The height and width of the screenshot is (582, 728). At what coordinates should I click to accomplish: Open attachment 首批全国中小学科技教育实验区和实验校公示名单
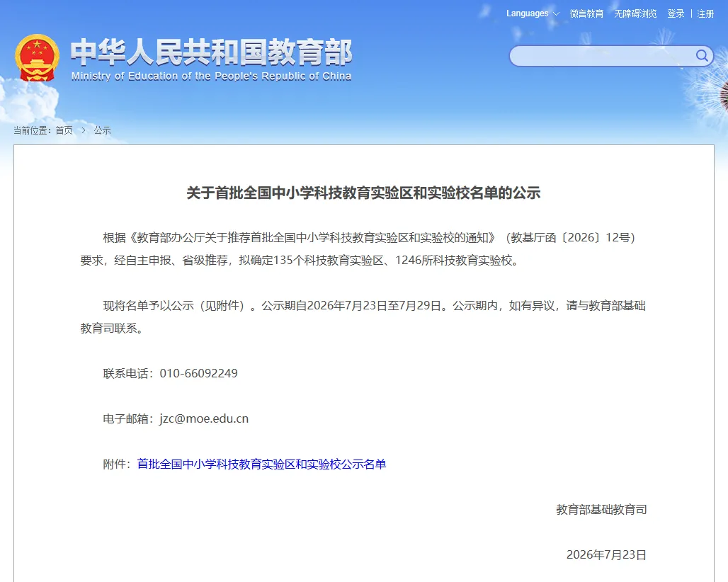(261, 464)
